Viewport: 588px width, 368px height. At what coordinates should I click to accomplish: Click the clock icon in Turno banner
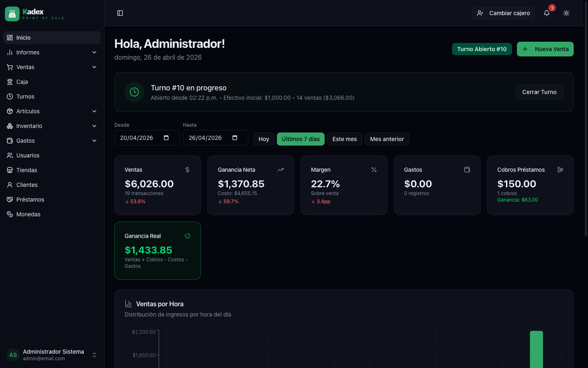coord(134,92)
